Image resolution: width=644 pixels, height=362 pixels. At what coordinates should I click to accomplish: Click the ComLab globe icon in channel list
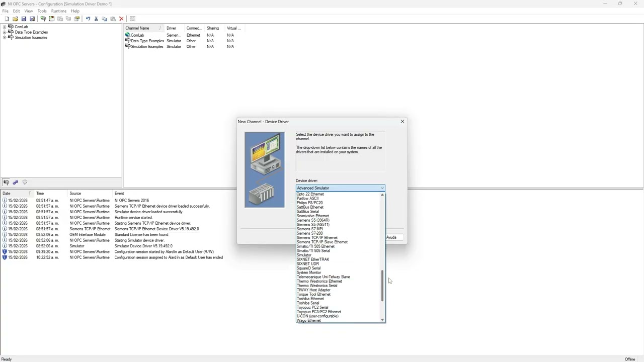tap(128, 35)
